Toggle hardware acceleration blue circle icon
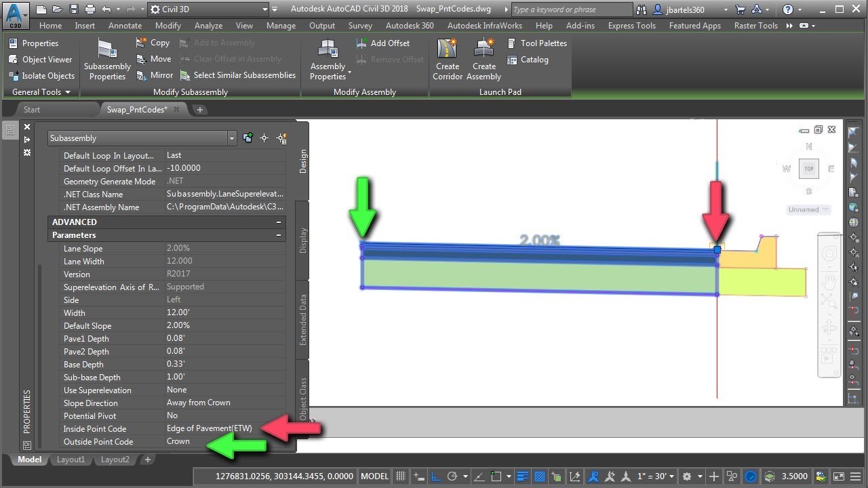Screen dimensions: 868x488 tap(751, 476)
